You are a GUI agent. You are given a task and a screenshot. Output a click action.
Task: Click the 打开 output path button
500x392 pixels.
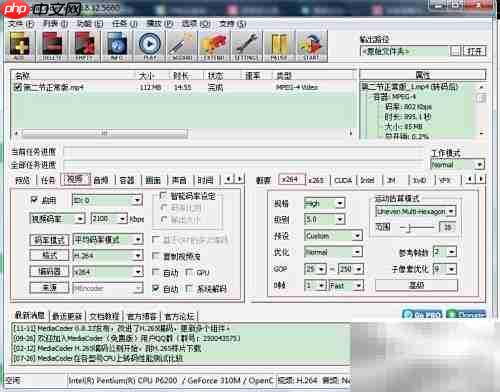point(474,51)
